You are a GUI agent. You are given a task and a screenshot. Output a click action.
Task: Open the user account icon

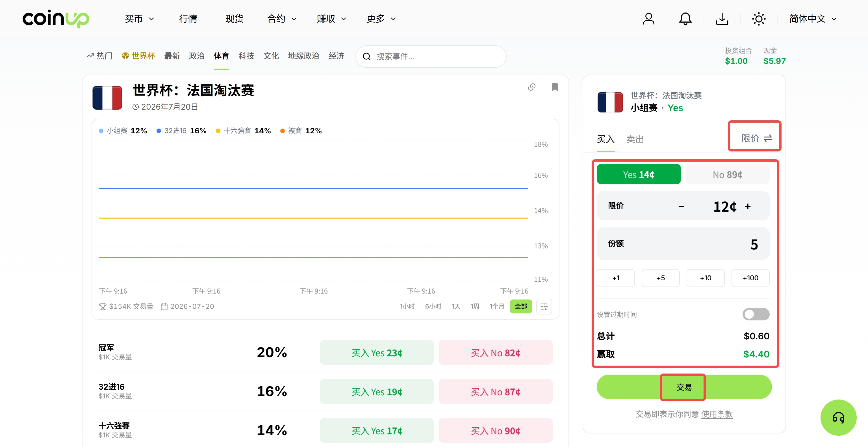648,19
